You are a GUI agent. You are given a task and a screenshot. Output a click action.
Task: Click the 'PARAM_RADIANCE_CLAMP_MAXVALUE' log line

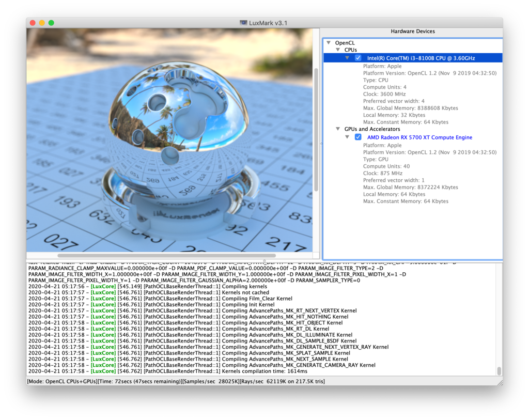tap(206, 268)
